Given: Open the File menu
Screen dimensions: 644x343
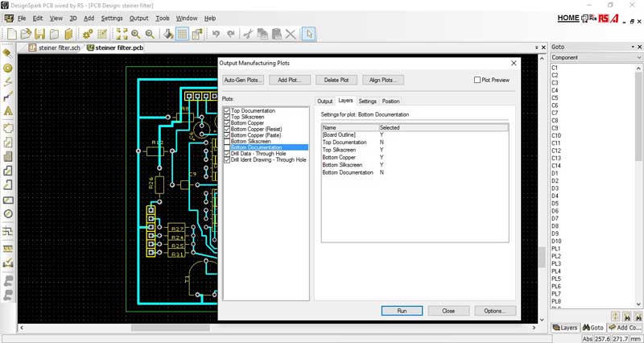Looking at the screenshot, I should (x=22, y=19).
